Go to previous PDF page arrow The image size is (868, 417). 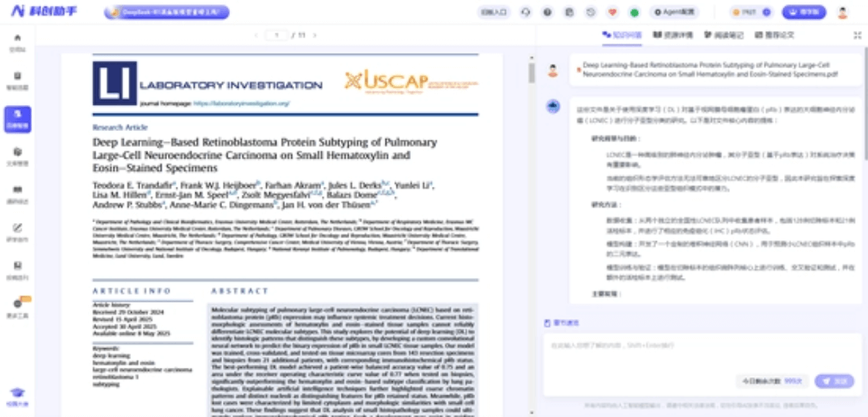tap(255, 35)
